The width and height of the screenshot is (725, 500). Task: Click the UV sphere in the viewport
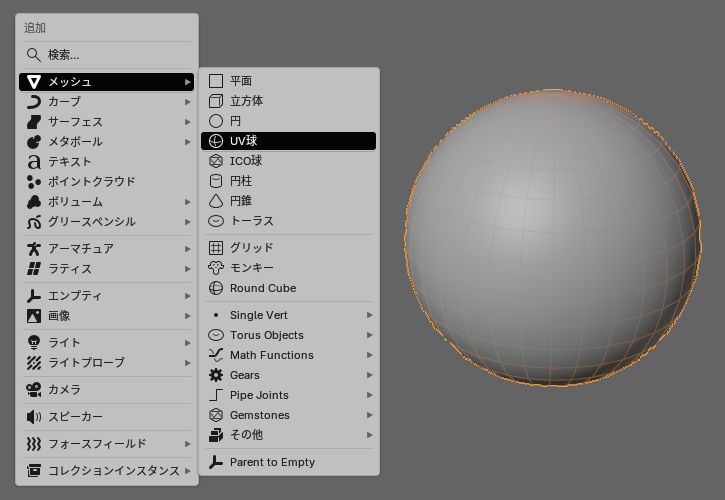coord(553,238)
